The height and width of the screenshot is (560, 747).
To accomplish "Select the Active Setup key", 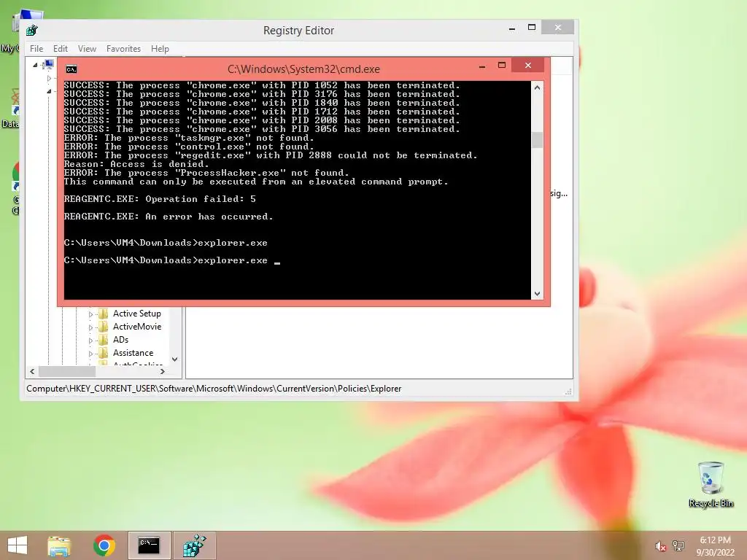I will click(136, 314).
